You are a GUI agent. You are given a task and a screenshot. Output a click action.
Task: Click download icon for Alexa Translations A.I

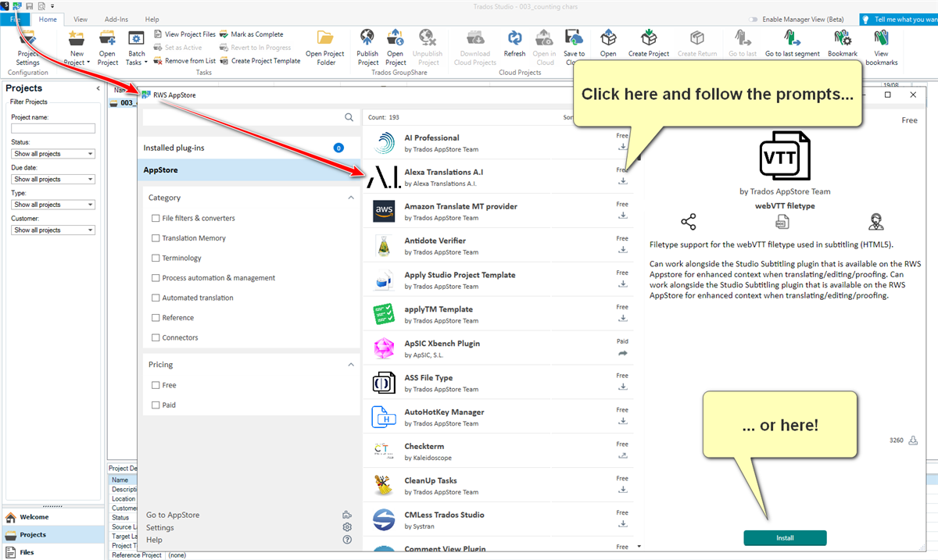(623, 181)
